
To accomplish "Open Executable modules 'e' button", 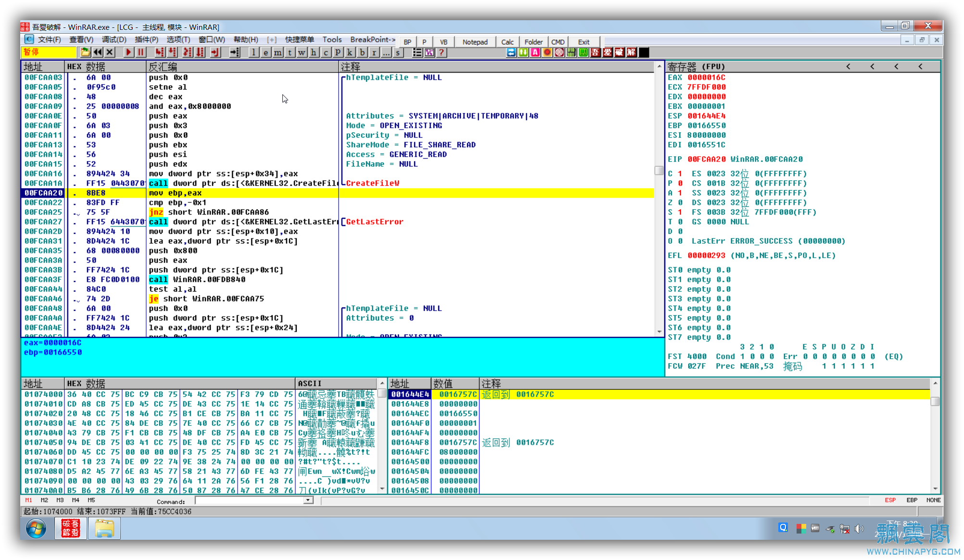I will coord(266,52).
